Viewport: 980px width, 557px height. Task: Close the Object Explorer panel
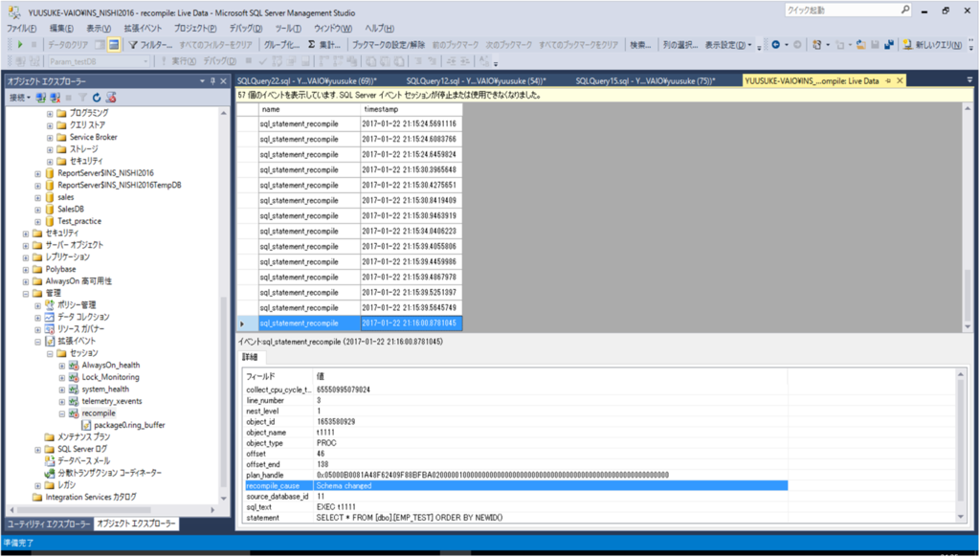click(x=223, y=81)
